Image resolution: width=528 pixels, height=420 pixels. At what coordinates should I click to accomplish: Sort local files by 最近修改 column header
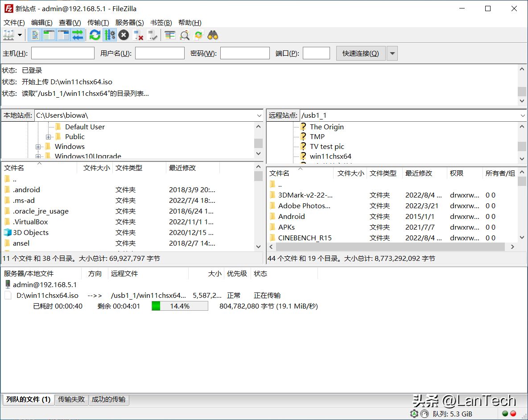click(x=182, y=168)
